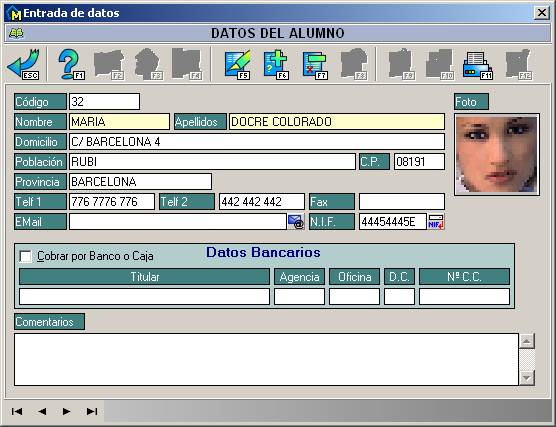Click the send email icon beside EMail field
The width and height of the screenshot is (556, 427).
point(296,222)
